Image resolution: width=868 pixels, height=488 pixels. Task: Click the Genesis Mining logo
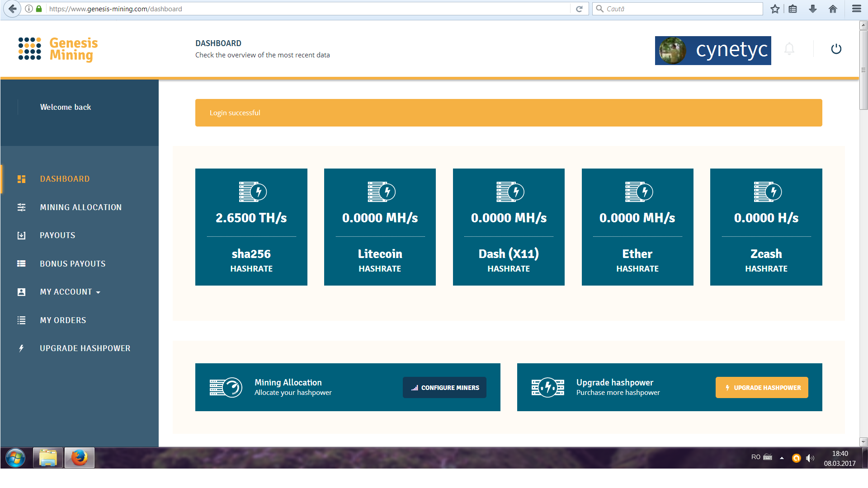coord(58,49)
